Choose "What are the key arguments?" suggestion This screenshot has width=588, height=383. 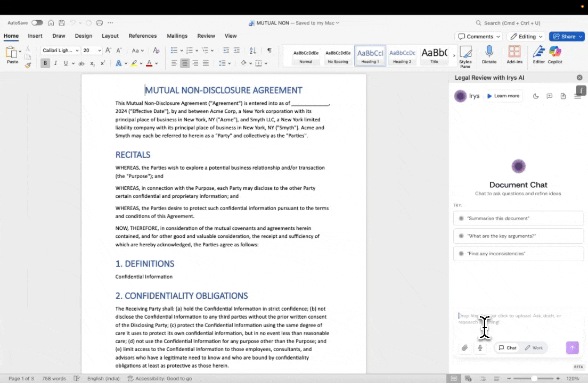tap(518, 236)
